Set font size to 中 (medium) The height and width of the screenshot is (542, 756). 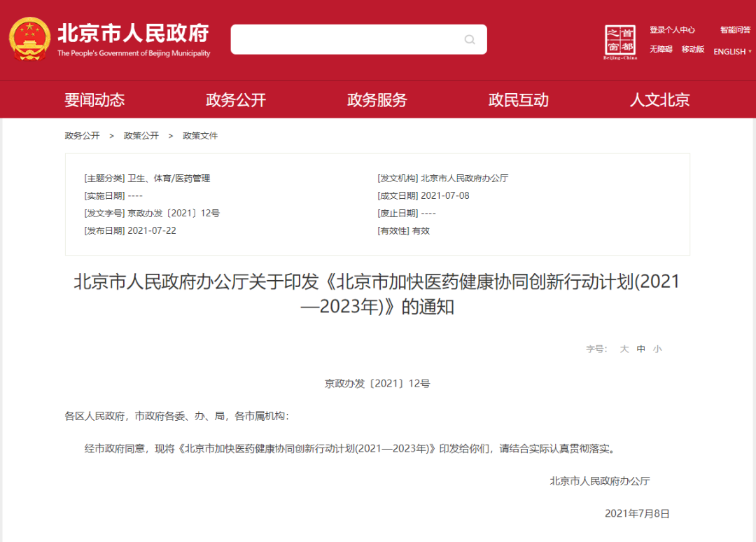coord(640,349)
